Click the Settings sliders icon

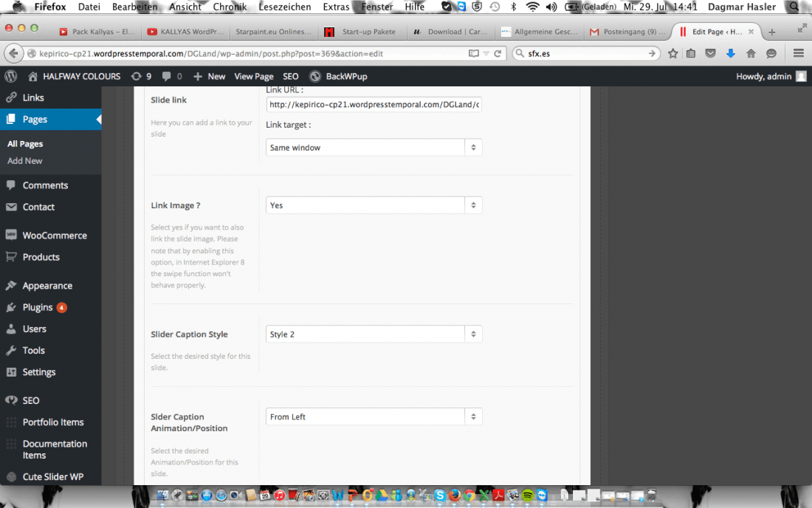[x=11, y=372]
